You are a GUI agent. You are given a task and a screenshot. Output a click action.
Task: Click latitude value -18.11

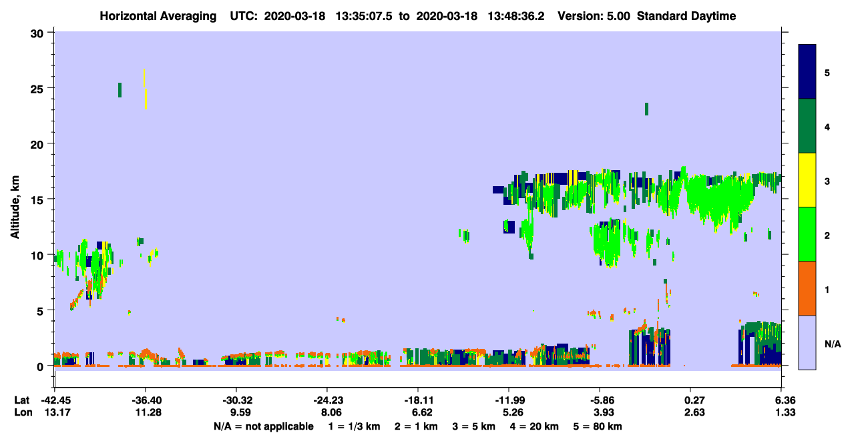pos(418,400)
